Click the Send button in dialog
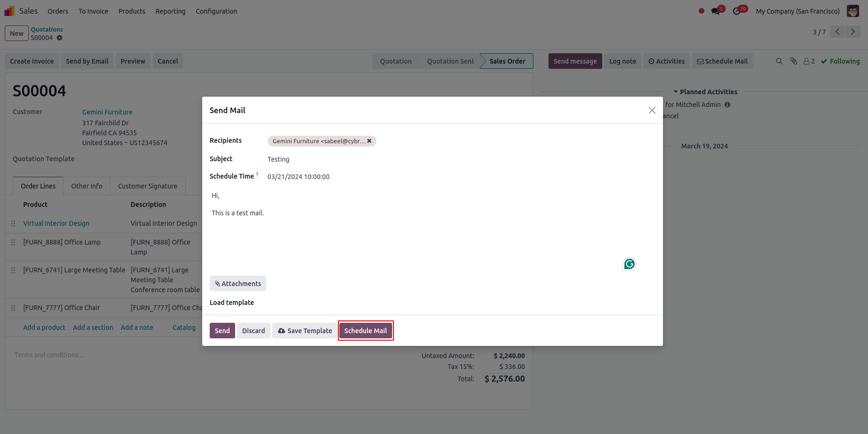 pos(222,331)
